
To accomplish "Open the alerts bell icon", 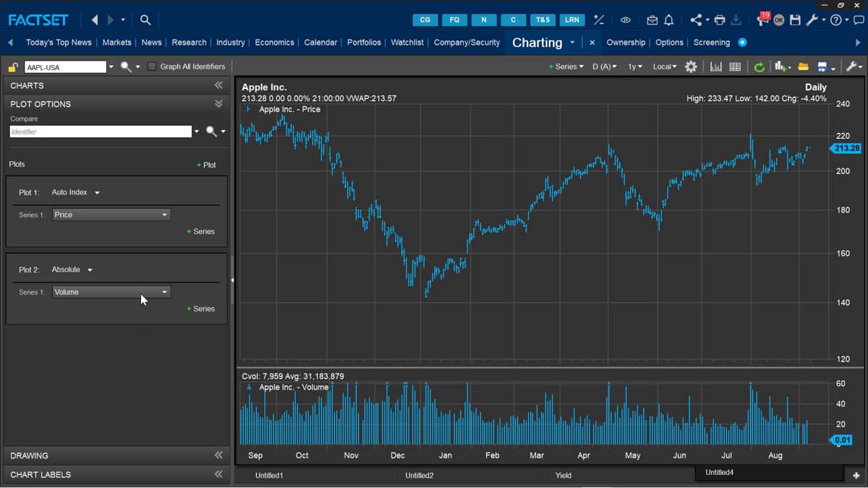I will [x=668, y=20].
